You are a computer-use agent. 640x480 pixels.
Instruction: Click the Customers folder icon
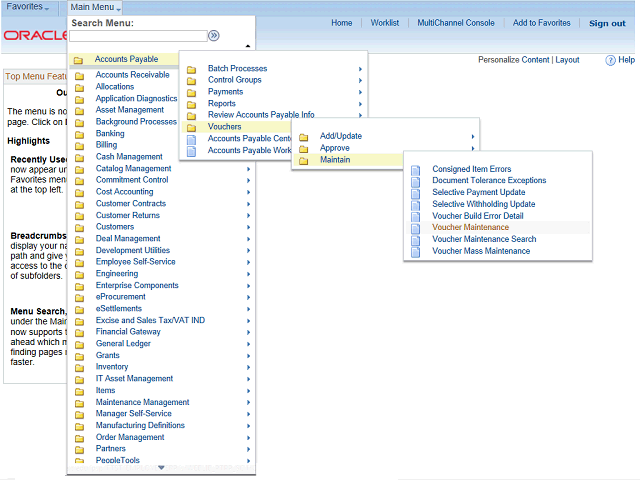tap(79, 228)
